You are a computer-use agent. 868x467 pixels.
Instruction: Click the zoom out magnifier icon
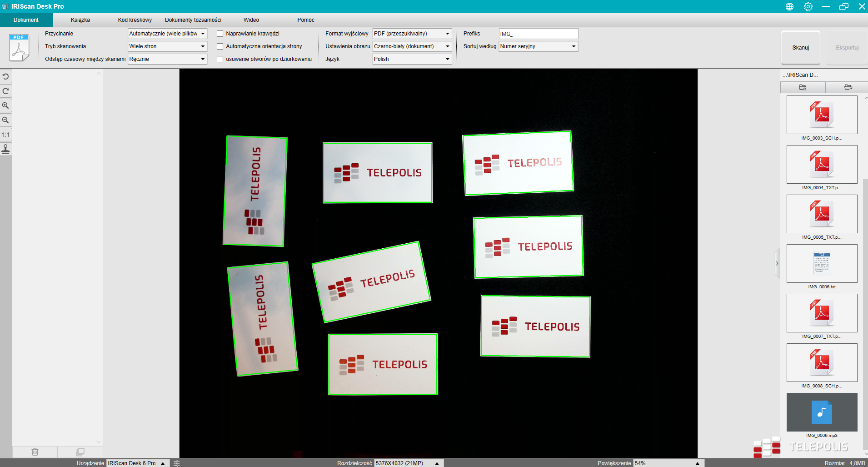(5, 120)
